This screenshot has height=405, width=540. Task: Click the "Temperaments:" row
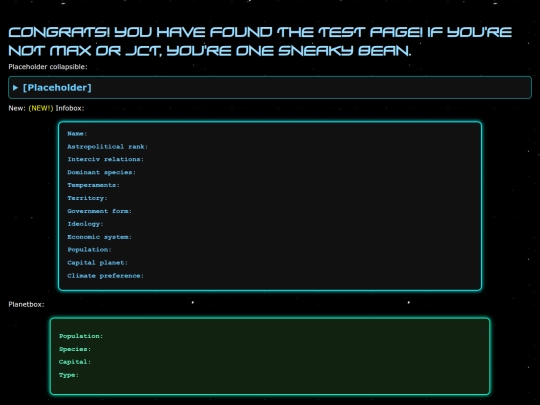coord(93,185)
